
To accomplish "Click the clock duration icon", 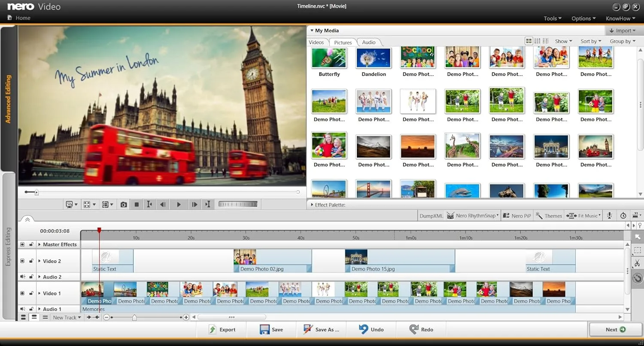I will (623, 215).
